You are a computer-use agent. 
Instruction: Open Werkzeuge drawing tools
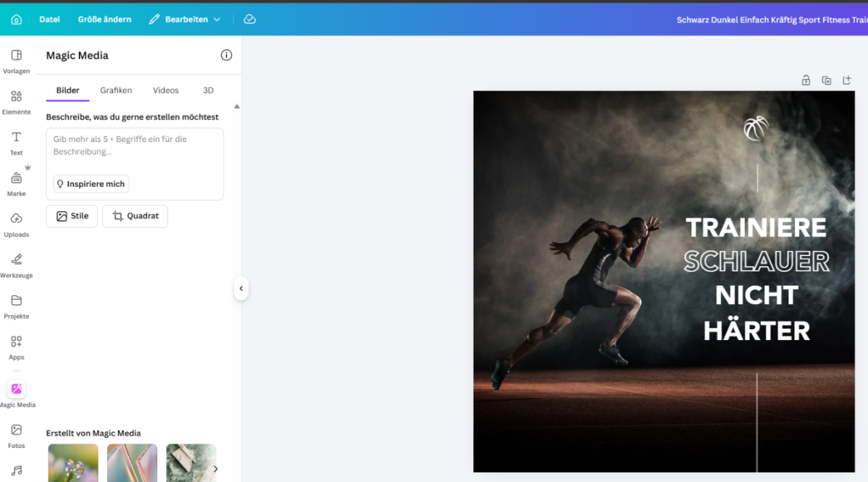(17, 266)
